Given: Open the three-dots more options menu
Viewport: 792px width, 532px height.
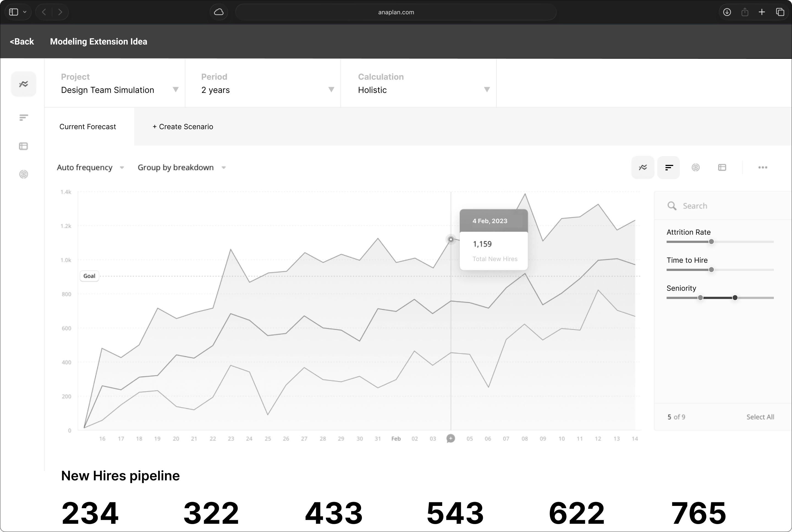Looking at the screenshot, I should point(763,167).
